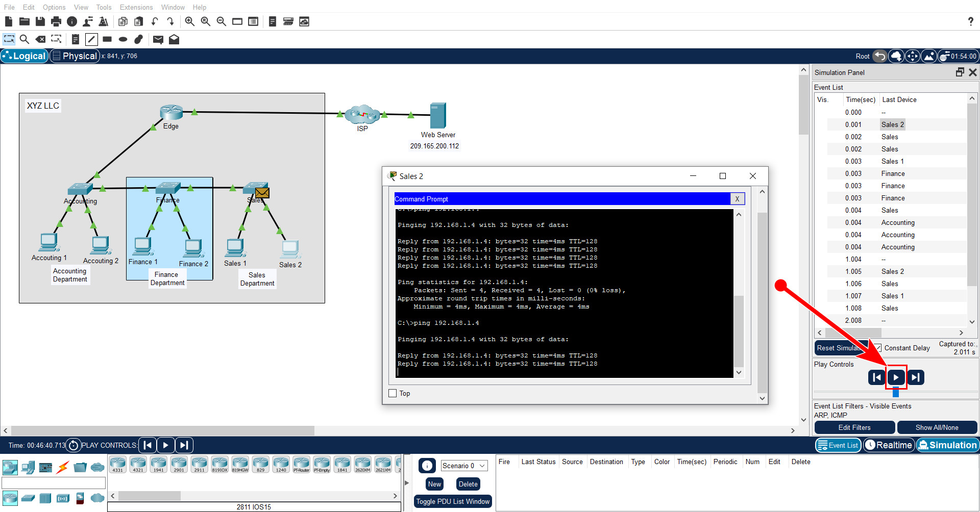
Task: Click the Set Tiled Background image icon
Action: [x=929, y=57]
